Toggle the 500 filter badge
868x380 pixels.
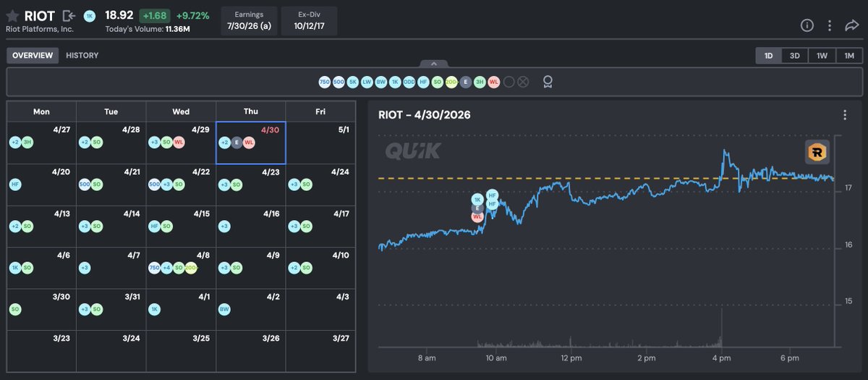point(339,82)
